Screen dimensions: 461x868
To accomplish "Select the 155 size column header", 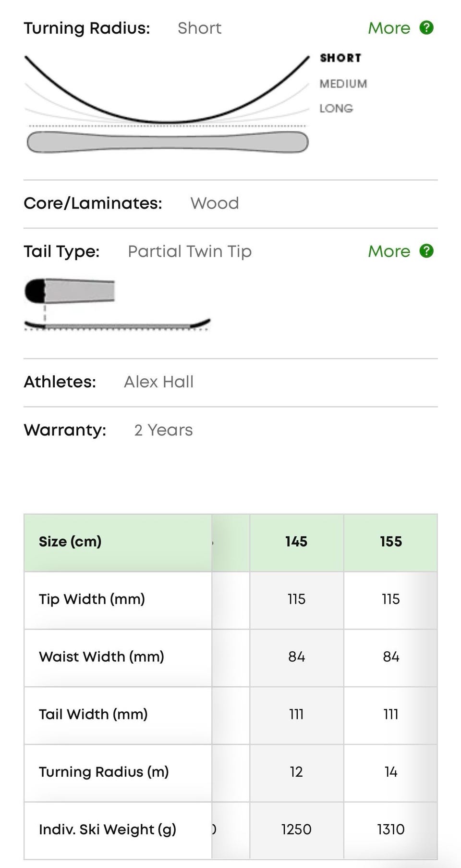I will (x=391, y=542).
